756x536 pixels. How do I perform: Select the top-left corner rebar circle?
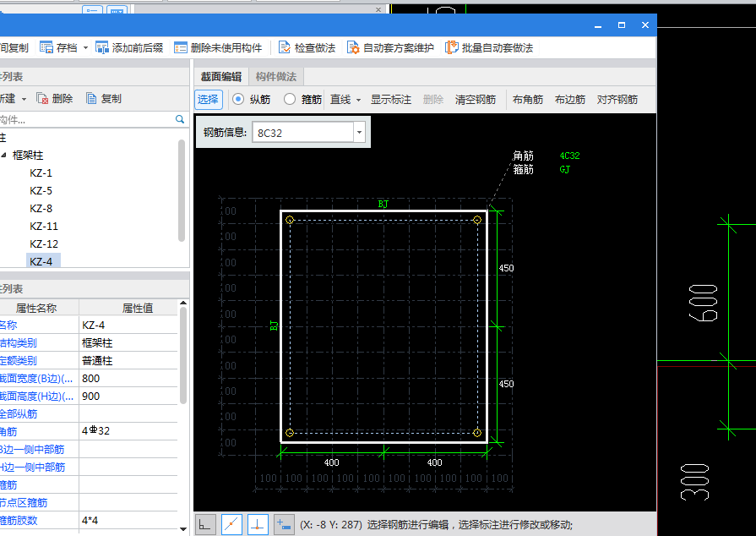(x=290, y=220)
